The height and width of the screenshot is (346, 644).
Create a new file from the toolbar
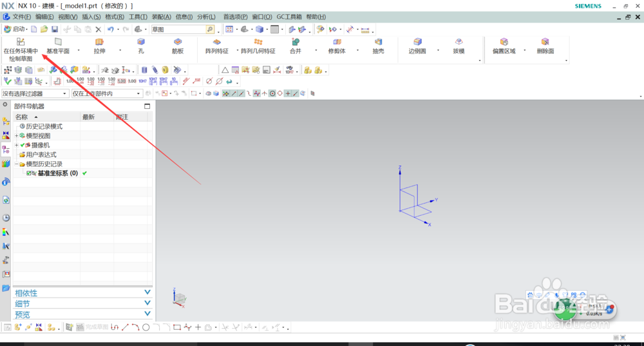34,29
